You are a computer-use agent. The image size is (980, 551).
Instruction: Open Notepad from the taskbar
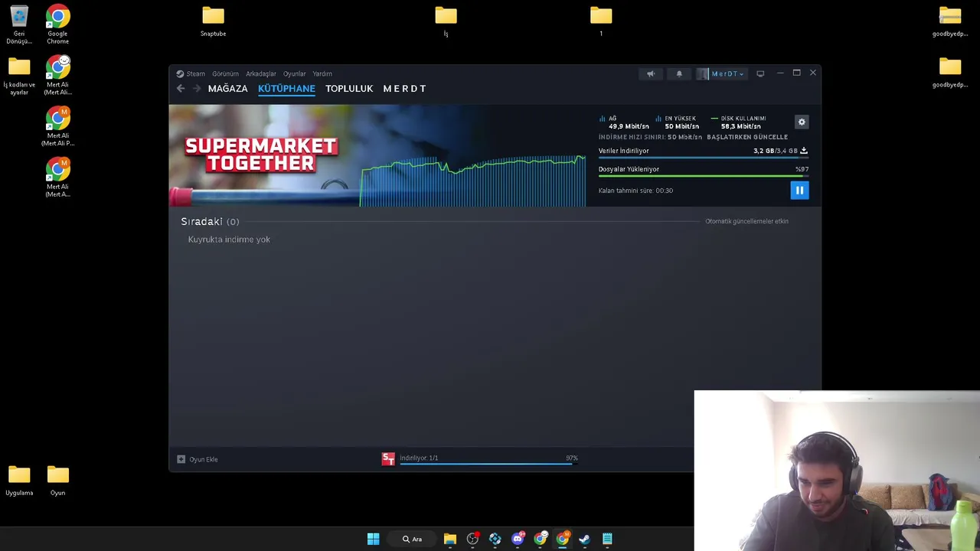[607, 539]
